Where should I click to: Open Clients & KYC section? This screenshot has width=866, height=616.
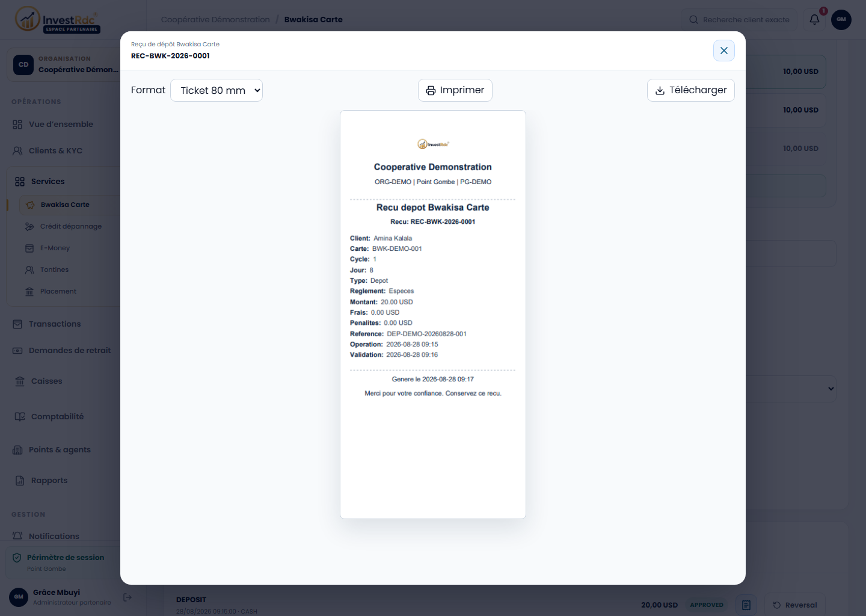pos(55,150)
